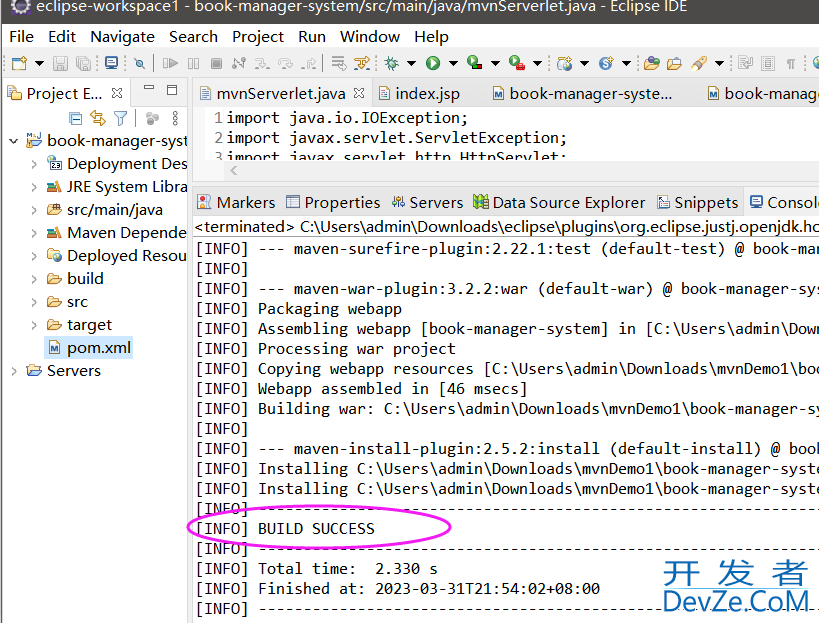Open the New wizard dropdown arrow

coord(39,64)
